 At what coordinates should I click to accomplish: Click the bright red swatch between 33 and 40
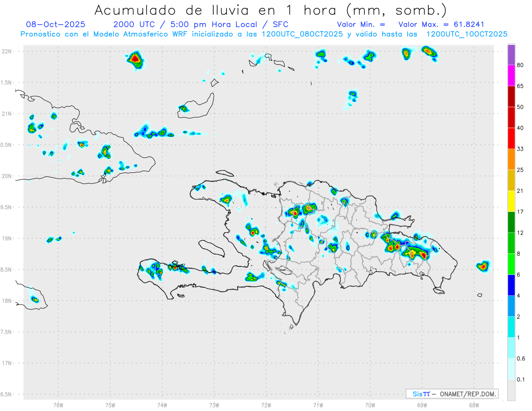tap(511, 138)
